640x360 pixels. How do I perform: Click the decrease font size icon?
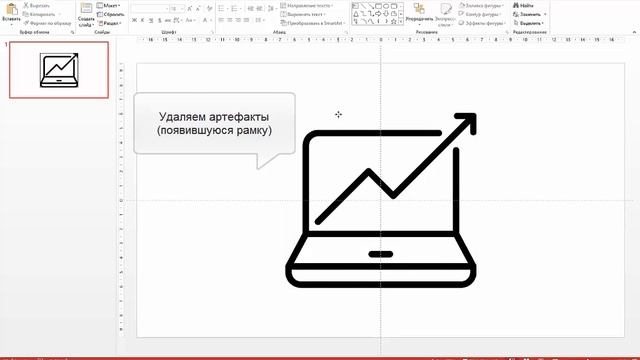198,9
